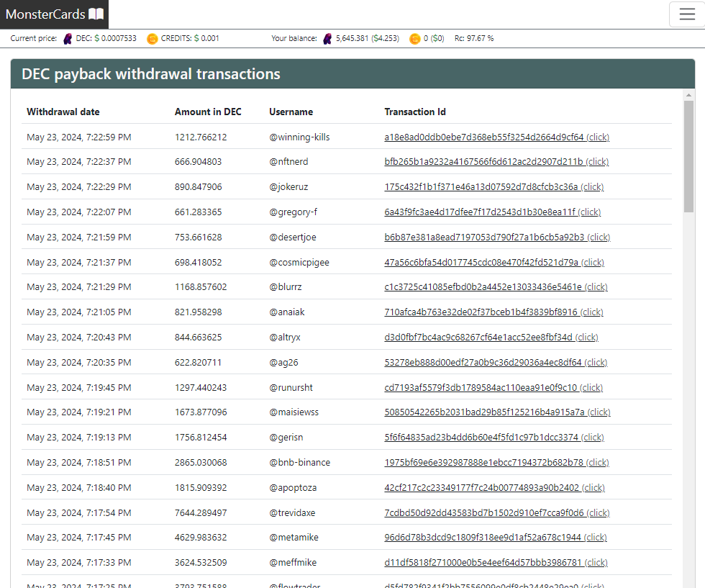Click the scrollbar up arrow
The width and height of the screenshot is (705, 588).
coord(688,95)
